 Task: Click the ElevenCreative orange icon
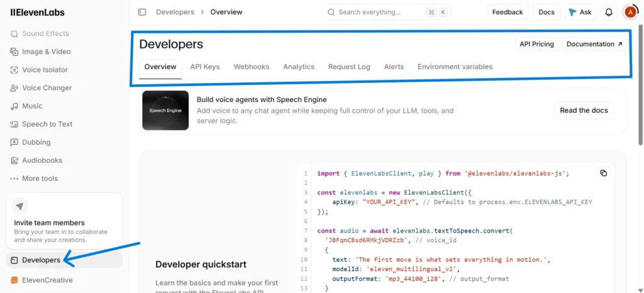click(14, 280)
